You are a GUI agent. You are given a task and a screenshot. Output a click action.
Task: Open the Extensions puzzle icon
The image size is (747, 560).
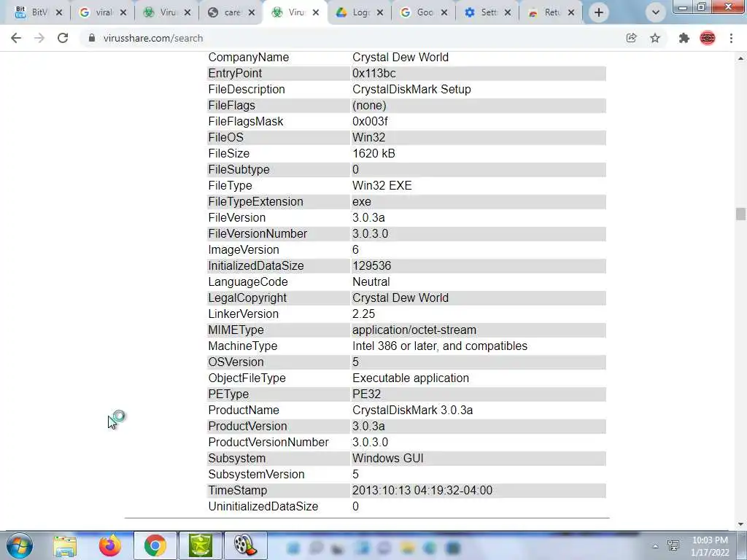684,38
